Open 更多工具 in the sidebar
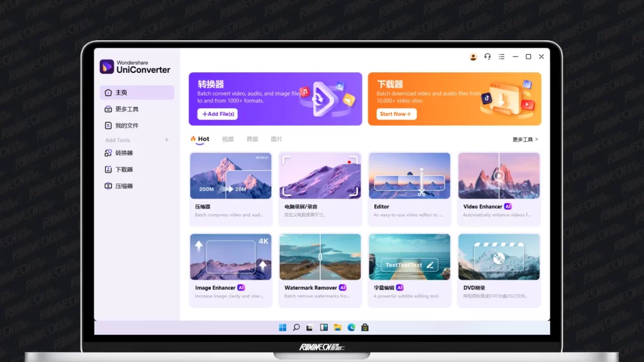The height and width of the screenshot is (362, 644). tap(126, 109)
